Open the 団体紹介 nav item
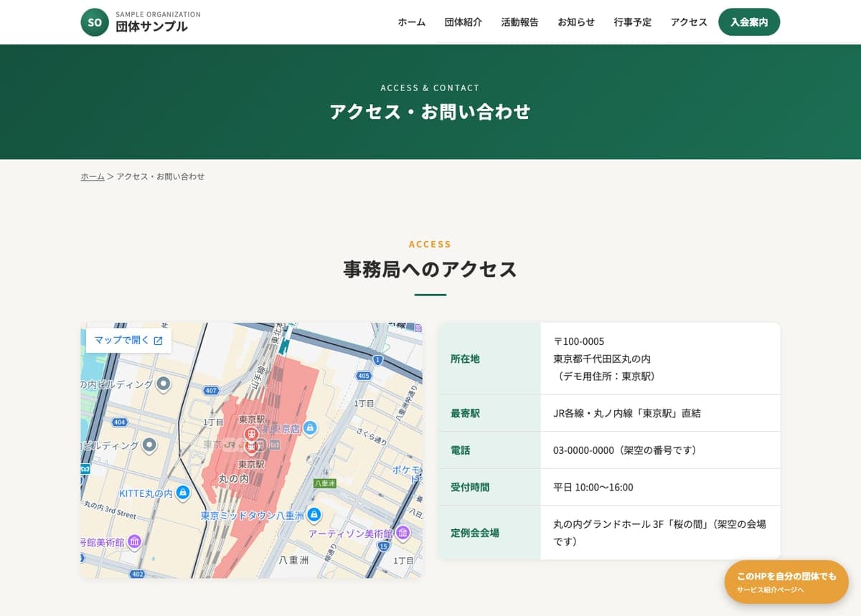Image resolution: width=861 pixels, height=616 pixels. coord(464,22)
